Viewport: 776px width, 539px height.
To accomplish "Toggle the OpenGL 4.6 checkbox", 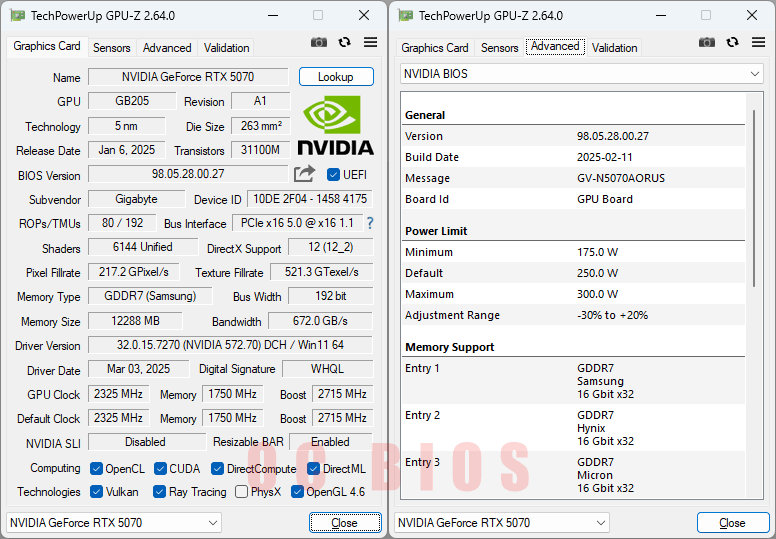I will click(297, 492).
